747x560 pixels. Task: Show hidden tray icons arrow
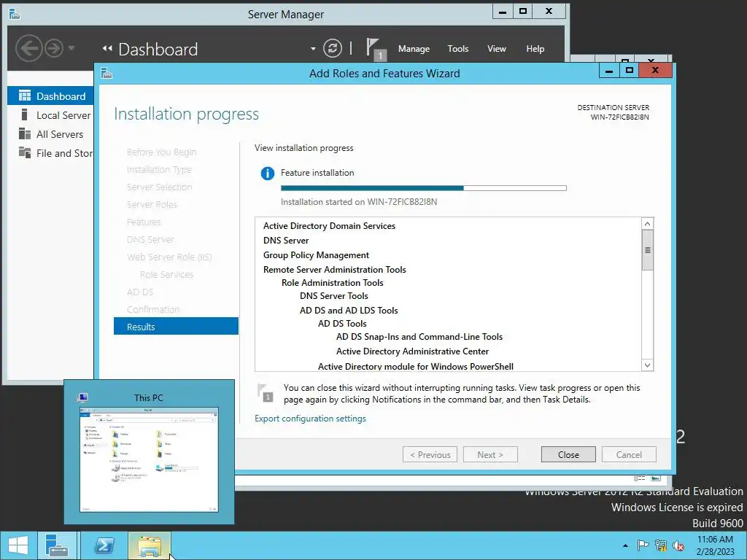pos(625,545)
